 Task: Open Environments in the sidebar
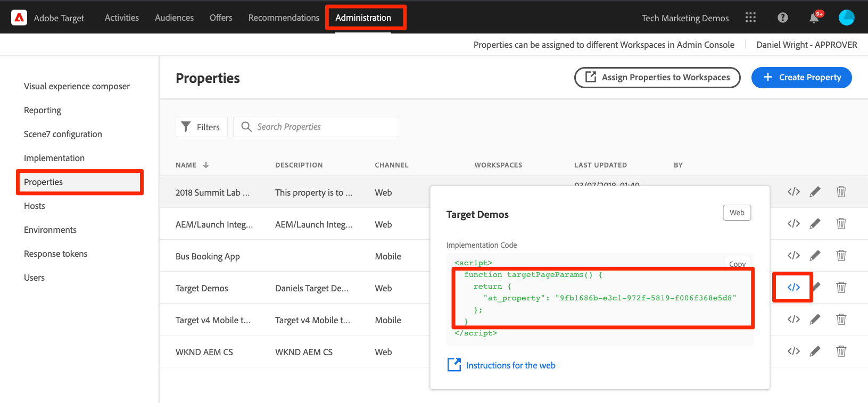pyautogui.click(x=50, y=230)
